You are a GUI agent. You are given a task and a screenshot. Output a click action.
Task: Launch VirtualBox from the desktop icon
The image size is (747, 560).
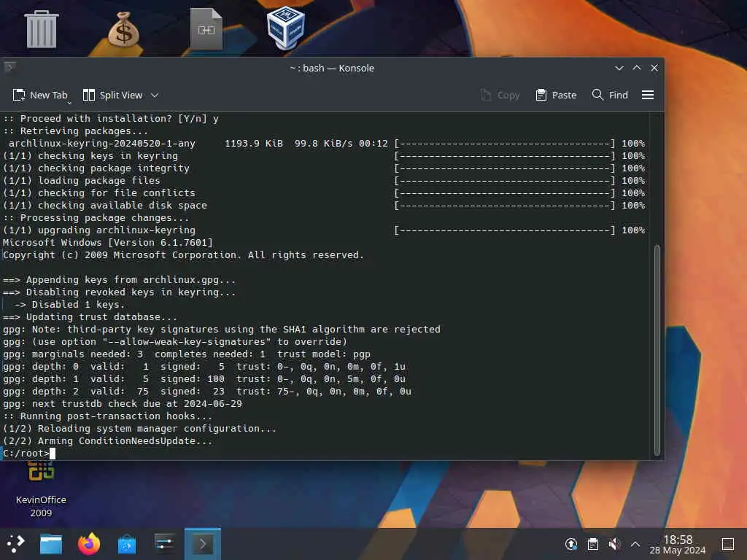285,28
